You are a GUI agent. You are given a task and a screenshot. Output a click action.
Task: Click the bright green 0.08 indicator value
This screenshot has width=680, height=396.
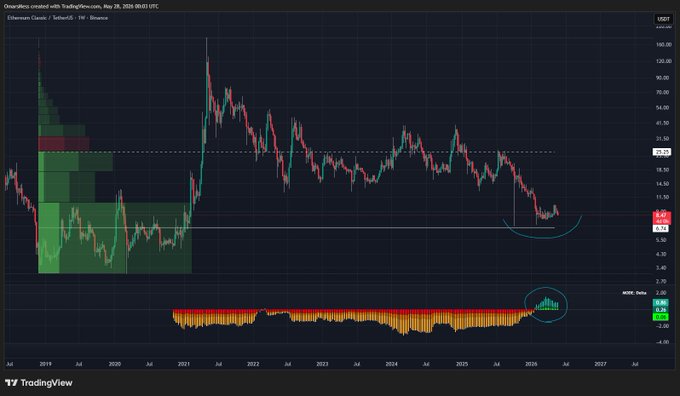coord(661,317)
